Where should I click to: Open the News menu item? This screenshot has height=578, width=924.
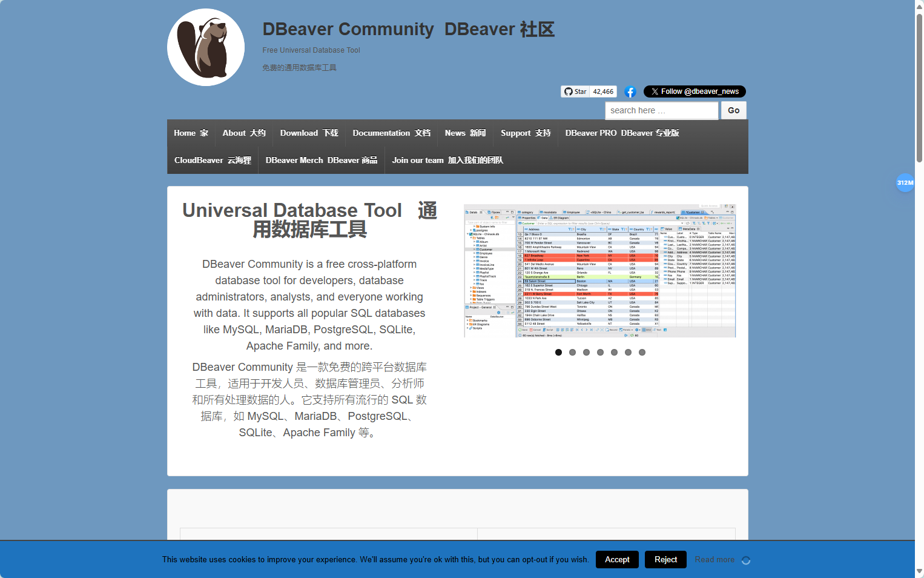coord(465,133)
